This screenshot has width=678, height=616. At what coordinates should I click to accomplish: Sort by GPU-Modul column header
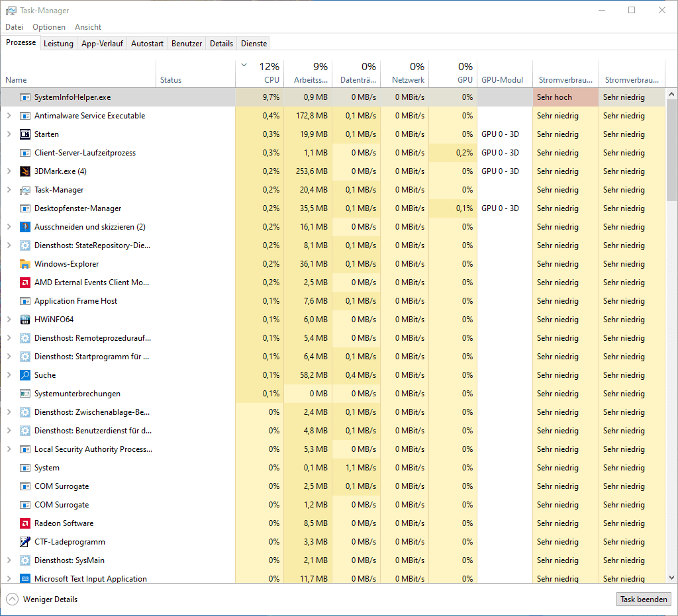pyautogui.click(x=505, y=73)
